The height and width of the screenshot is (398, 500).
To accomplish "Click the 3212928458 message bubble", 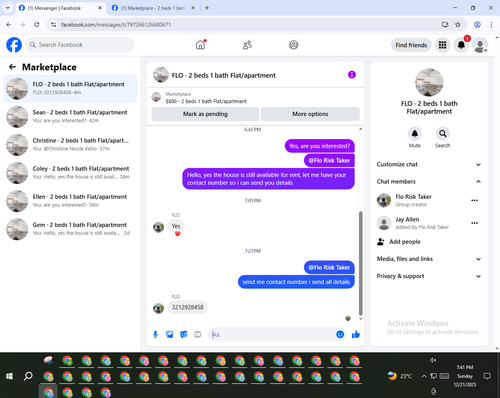I will [187, 307].
